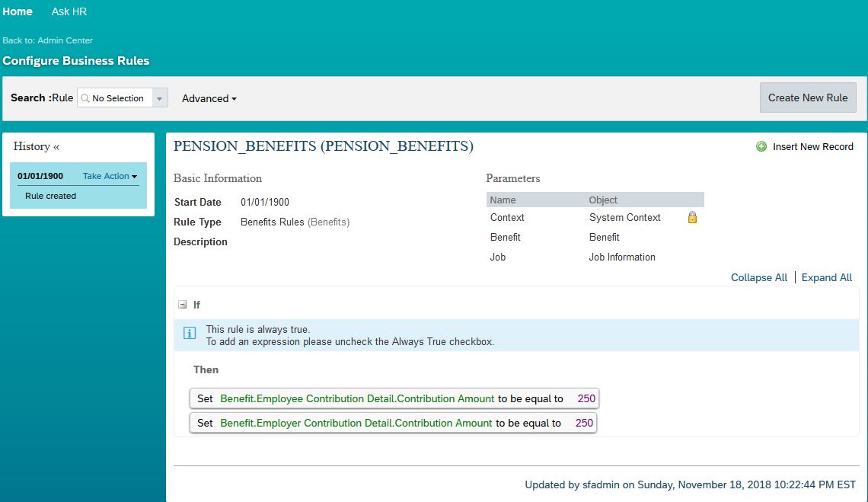The width and height of the screenshot is (868, 502).
Task: Click the Name column header in Parameters
Action: click(503, 200)
